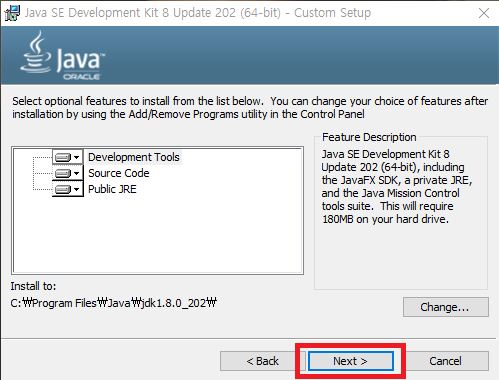
Task: Open the Public JRE feature drive dropdown
Action: 68,189
